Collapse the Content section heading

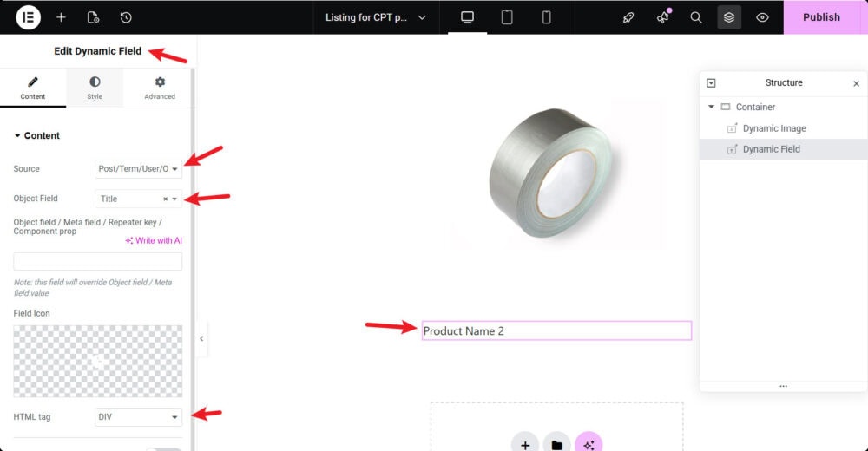click(x=37, y=135)
